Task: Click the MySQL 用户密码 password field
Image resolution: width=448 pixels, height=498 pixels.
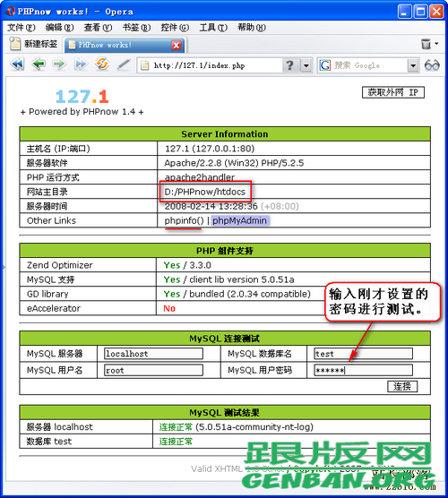Action: pyautogui.click(x=364, y=370)
